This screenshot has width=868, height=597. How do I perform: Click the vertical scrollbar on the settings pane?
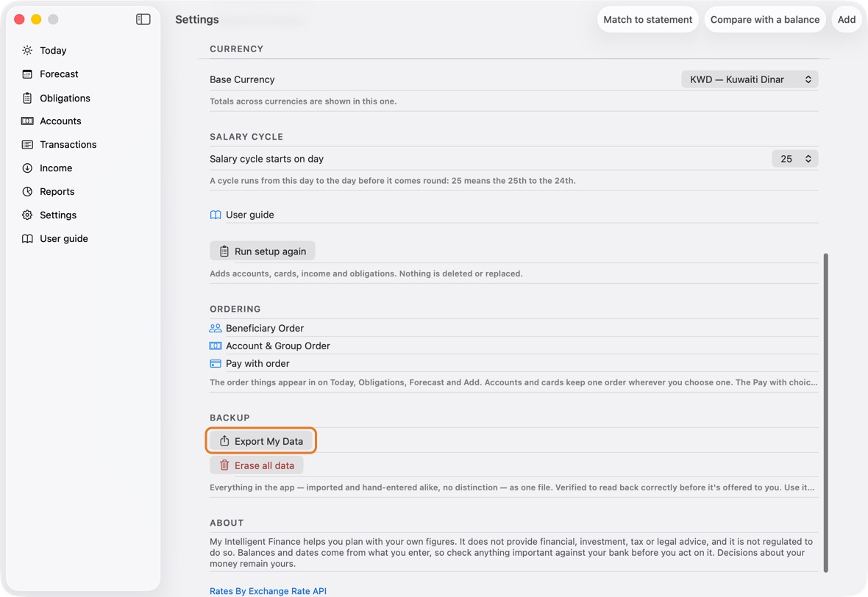[x=826, y=412]
